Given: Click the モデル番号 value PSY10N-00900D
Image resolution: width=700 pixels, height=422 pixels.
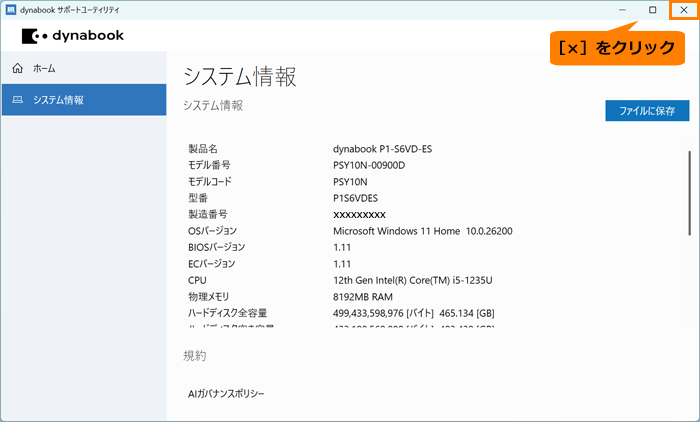Looking at the screenshot, I should click(x=369, y=165).
